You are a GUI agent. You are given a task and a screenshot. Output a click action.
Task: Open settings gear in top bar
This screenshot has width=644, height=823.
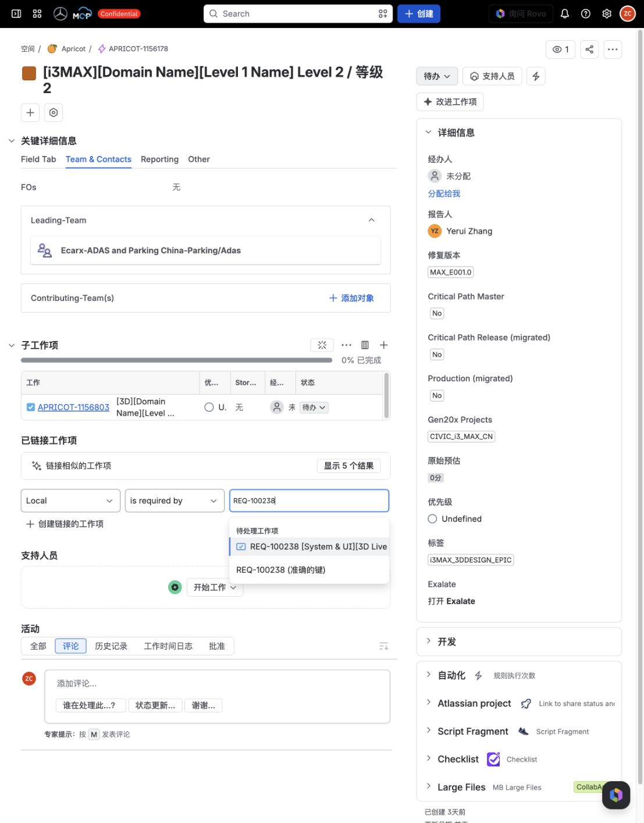coord(607,13)
